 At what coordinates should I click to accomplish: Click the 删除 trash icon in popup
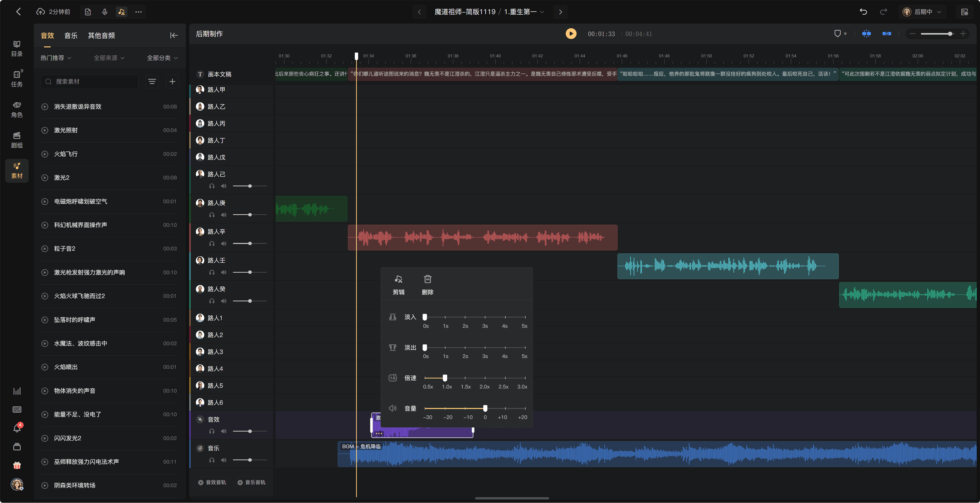pyautogui.click(x=427, y=279)
